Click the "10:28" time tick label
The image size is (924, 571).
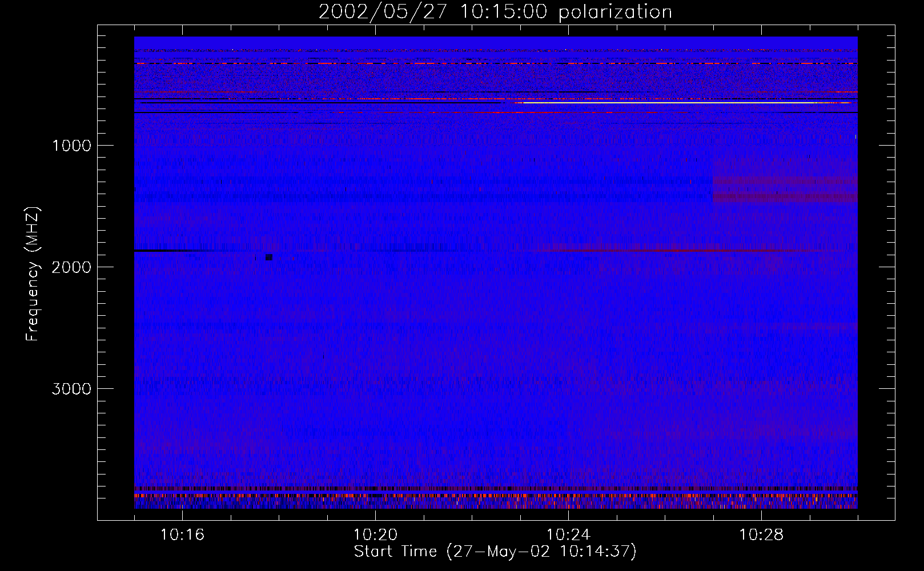click(x=761, y=535)
